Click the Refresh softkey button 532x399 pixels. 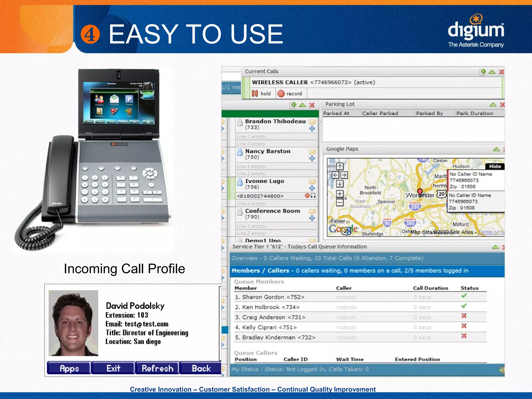(157, 368)
